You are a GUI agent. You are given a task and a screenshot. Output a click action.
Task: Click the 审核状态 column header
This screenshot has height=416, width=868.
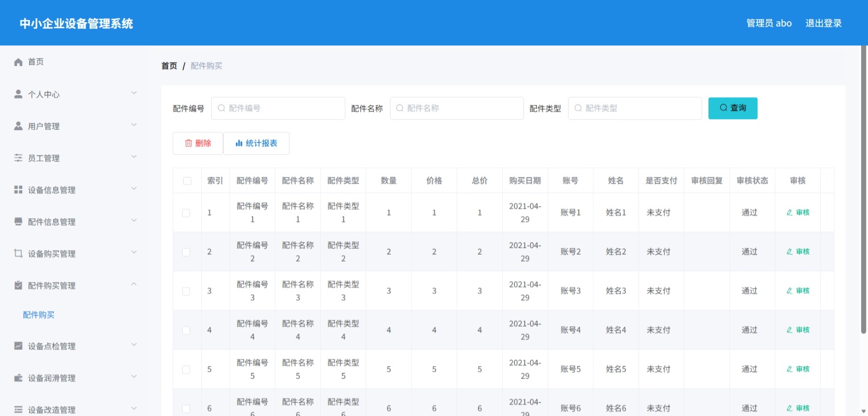pyautogui.click(x=752, y=180)
